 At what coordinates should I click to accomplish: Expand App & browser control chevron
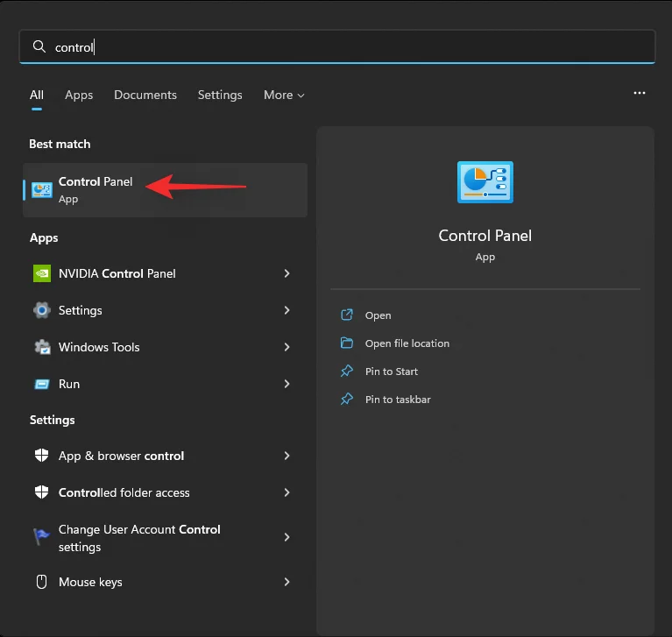[x=286, y=456]
